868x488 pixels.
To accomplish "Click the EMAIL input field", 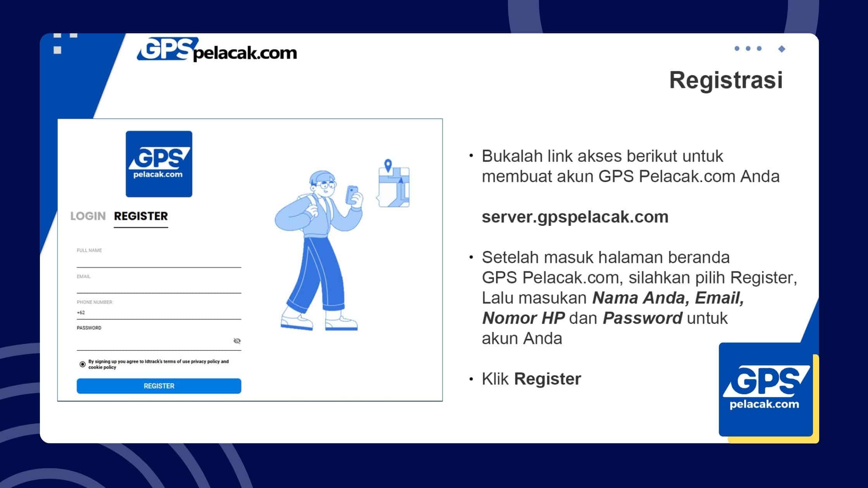I will point(158,286).
